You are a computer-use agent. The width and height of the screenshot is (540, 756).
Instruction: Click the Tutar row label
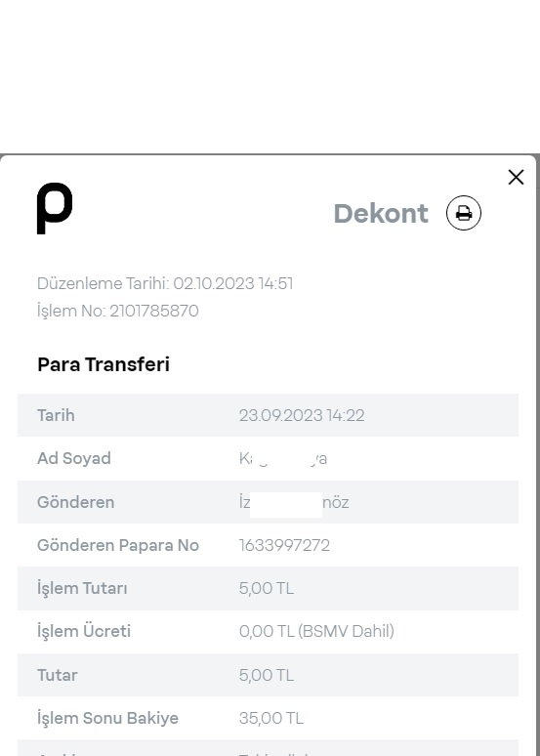point(57,675)
